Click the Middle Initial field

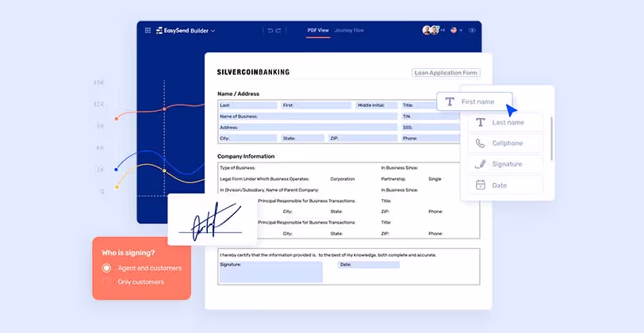(377, 105)
